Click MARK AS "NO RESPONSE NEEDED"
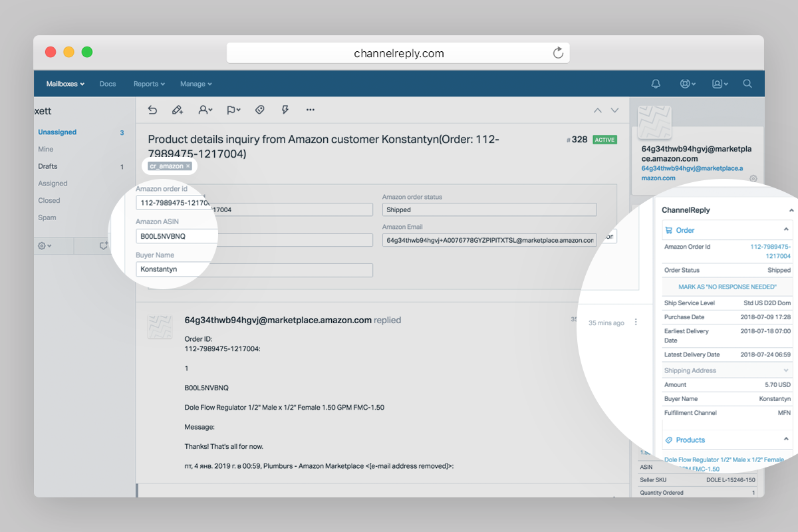 point(728,287)
